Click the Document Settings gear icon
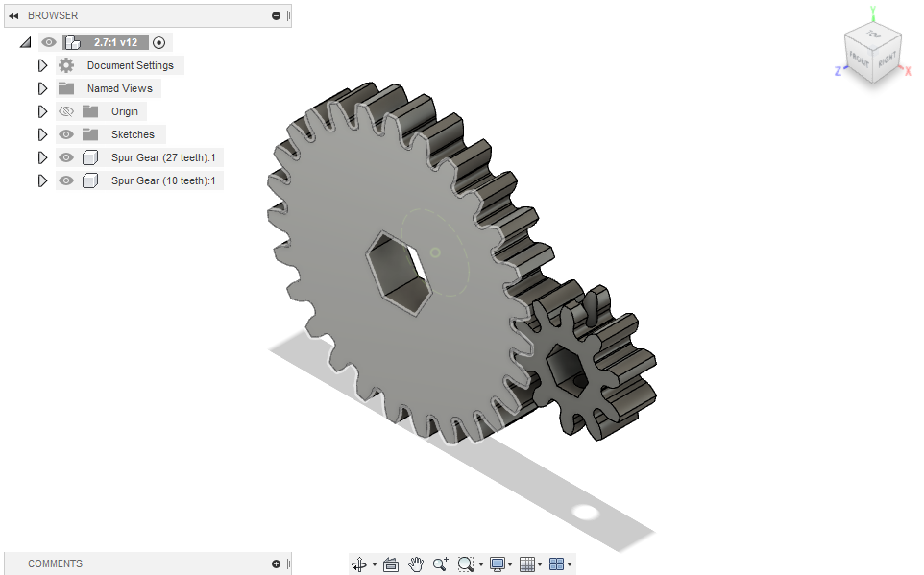Viewport: 924px width, 575px height. (x=65, y=65)
